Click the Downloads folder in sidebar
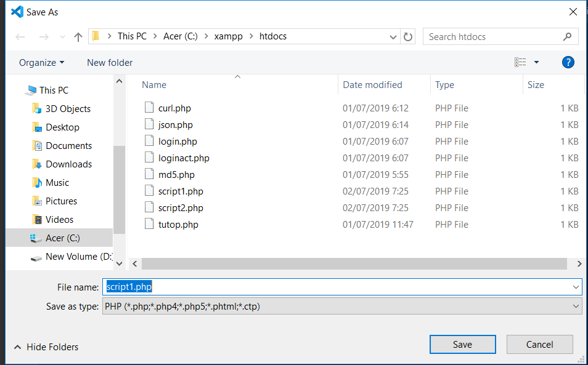Image resolution: width=588 pixels, height=365 pixels. (x=68, y=164)
